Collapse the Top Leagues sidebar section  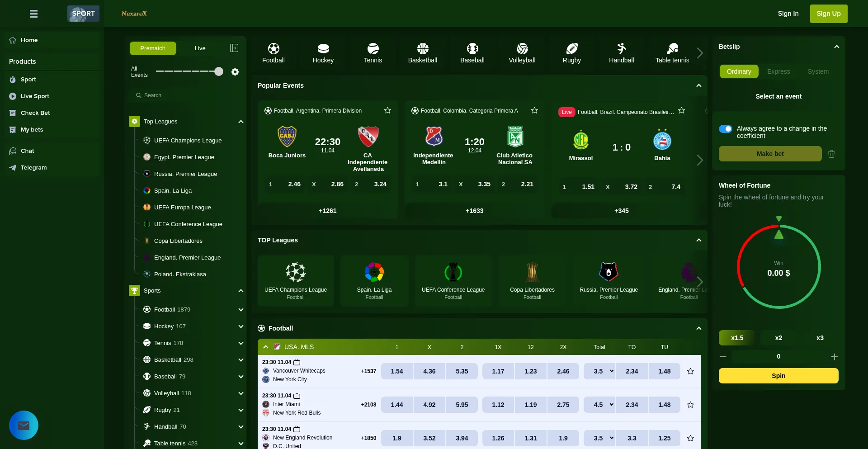pos(241,122)
